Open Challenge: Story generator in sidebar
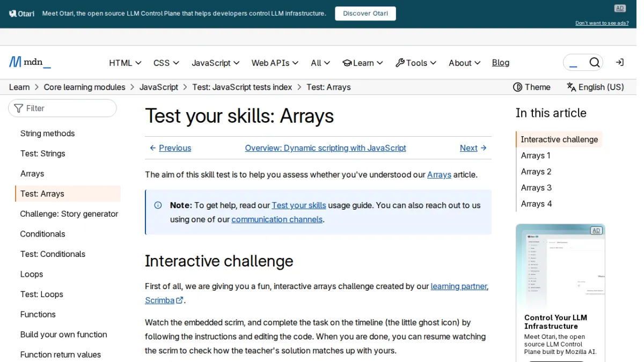The image size is (644, 362). coord(69,214)
